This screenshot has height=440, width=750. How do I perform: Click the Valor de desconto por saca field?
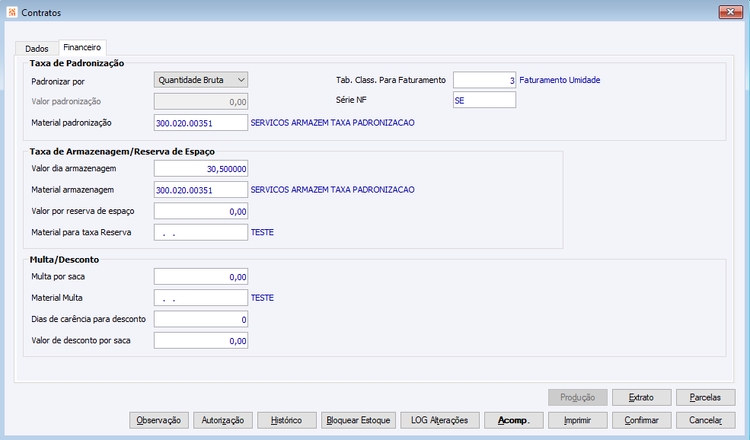pyautogui.click(x=201, y=341)
